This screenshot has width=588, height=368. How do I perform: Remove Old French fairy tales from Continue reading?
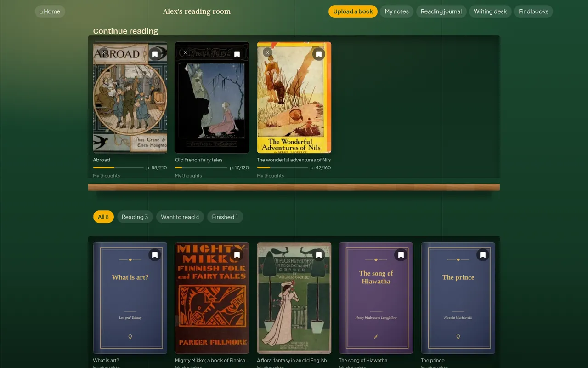coord(186,52)
